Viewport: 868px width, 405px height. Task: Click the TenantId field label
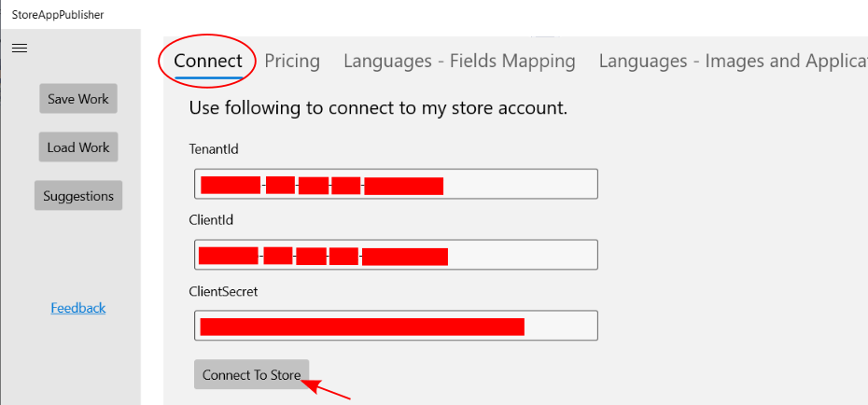click(214, 148)
